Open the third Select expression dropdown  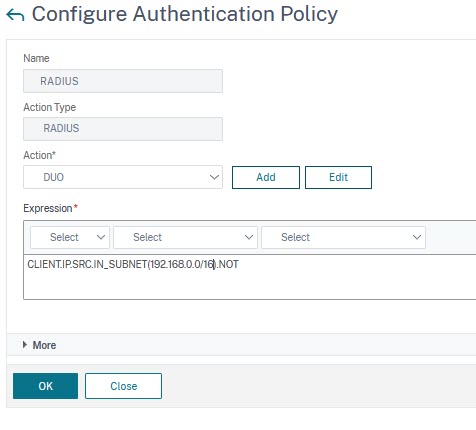coord(343,237)
